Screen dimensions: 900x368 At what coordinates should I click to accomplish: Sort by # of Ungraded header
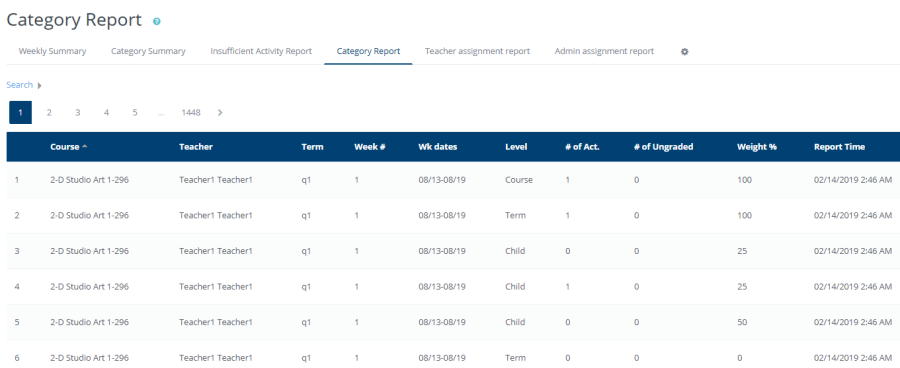coord(664,147)
